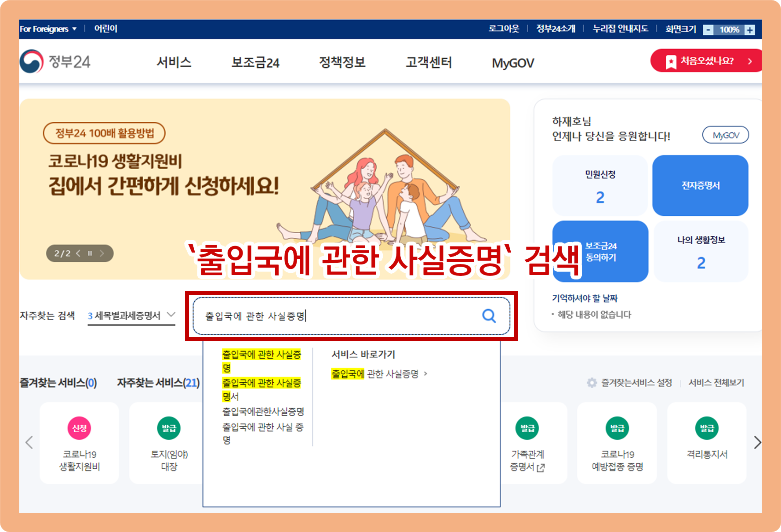781x532 pixels.
Task: Open 서비스 전체보기 link
Action: pos(716,383)
